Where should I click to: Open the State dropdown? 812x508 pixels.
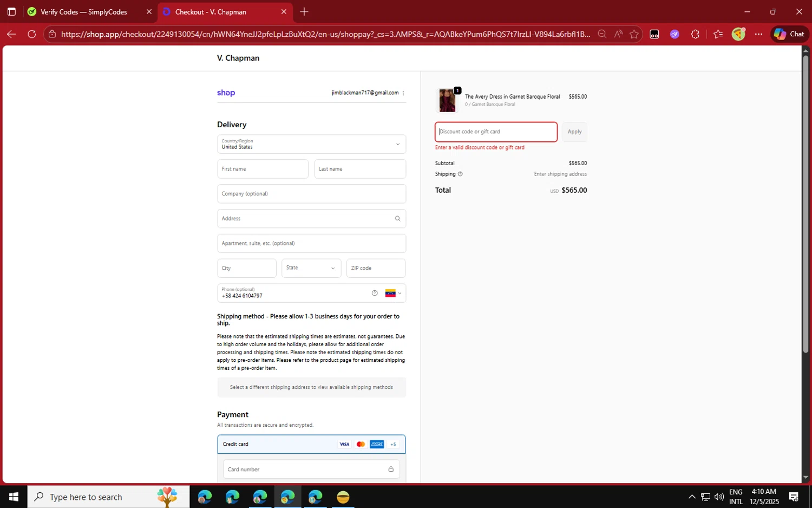pos(311,268)
